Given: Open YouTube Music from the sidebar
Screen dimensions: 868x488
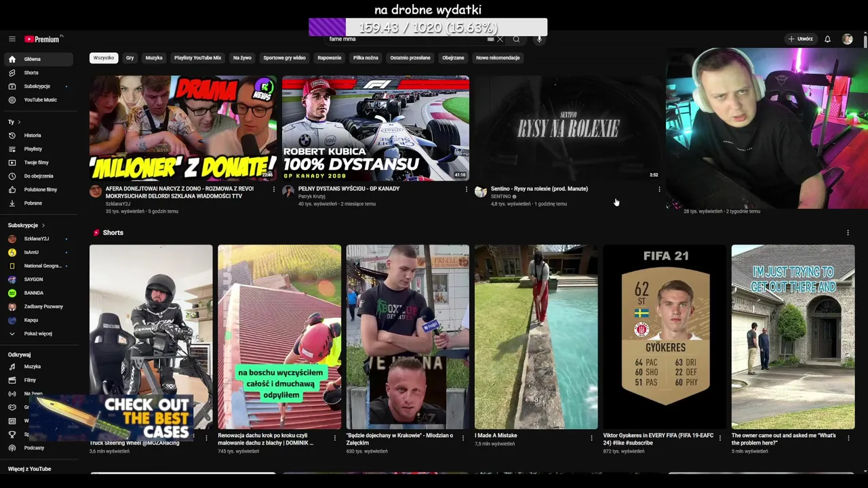Looking at the screenshot, I should (39, 100).
